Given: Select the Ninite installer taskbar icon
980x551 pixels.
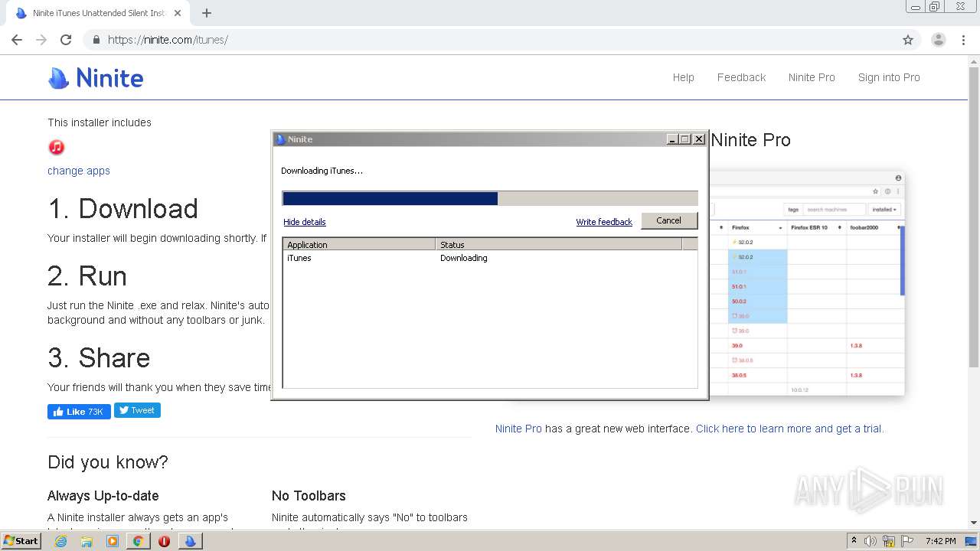Looking at the screenshot, I should tap(190, 541).
